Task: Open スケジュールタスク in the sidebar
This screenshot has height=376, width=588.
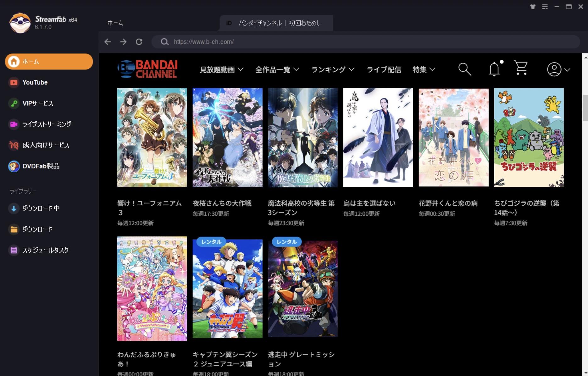Action: click(x=49, y=250)
